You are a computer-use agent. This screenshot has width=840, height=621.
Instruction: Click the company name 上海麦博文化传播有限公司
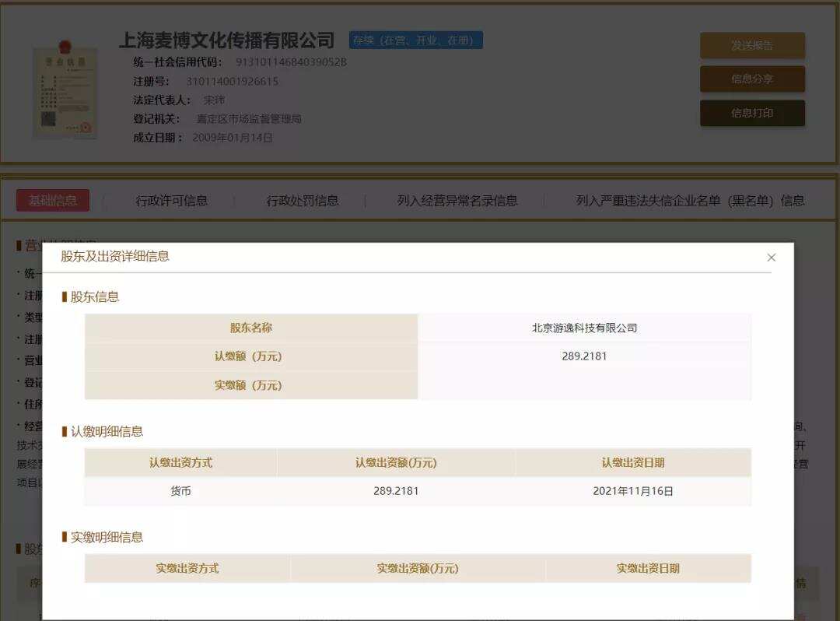[229, 40]
